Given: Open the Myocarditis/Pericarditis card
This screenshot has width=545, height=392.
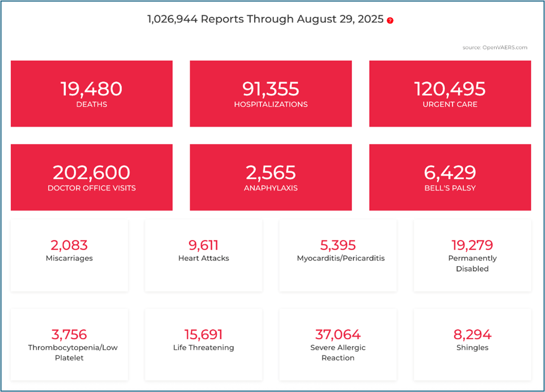Looking at the screenshot, I should click(338, 255).
